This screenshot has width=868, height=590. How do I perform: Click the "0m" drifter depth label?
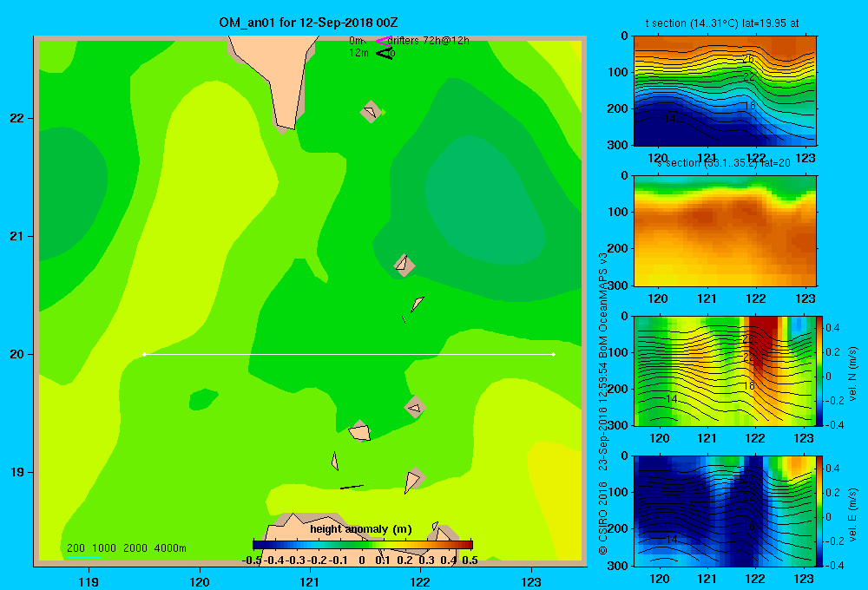357,41
